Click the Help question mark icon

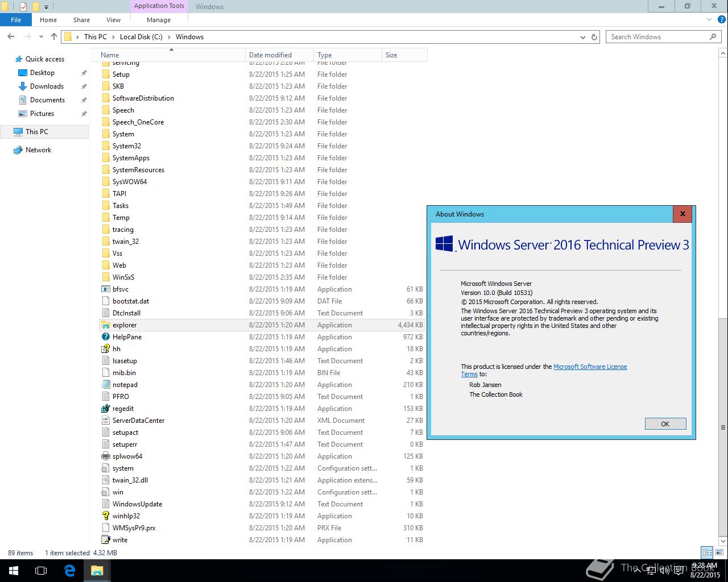pos(721,20)
